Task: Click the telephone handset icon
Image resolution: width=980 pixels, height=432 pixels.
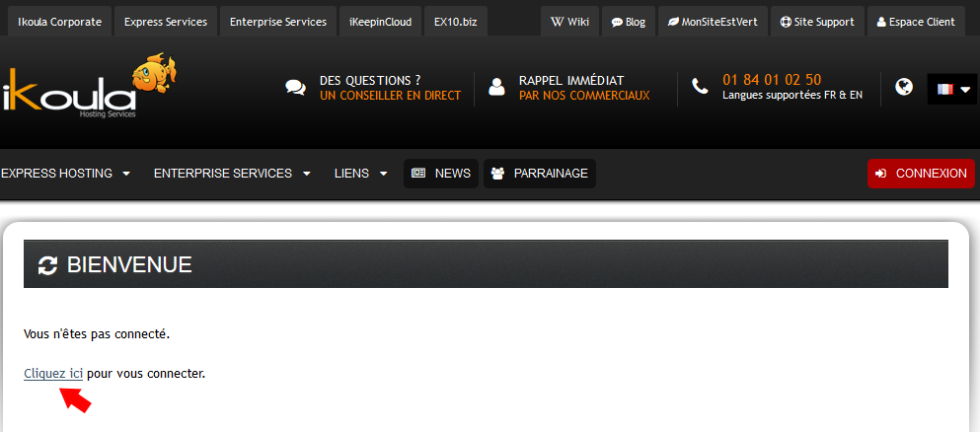Action: pyautogui.click(x=700, y=87)
